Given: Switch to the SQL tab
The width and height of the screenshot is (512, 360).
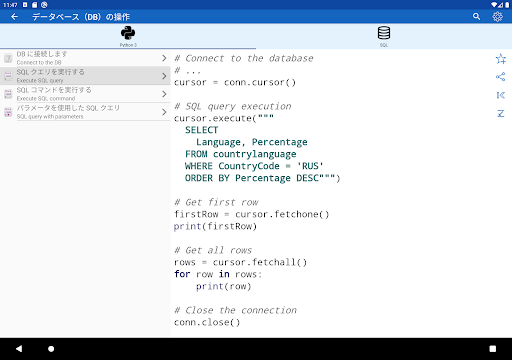Looking at the screenshot, I should point(384,36).
